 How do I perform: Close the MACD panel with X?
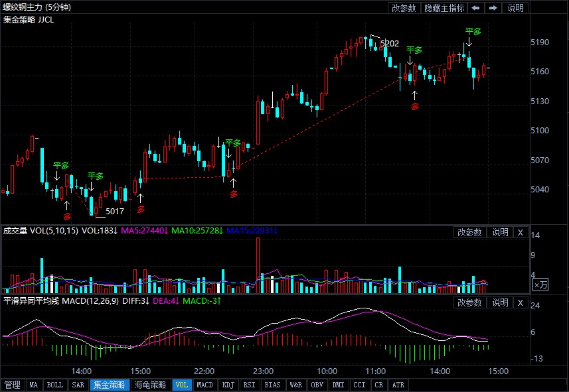(521, 302)
